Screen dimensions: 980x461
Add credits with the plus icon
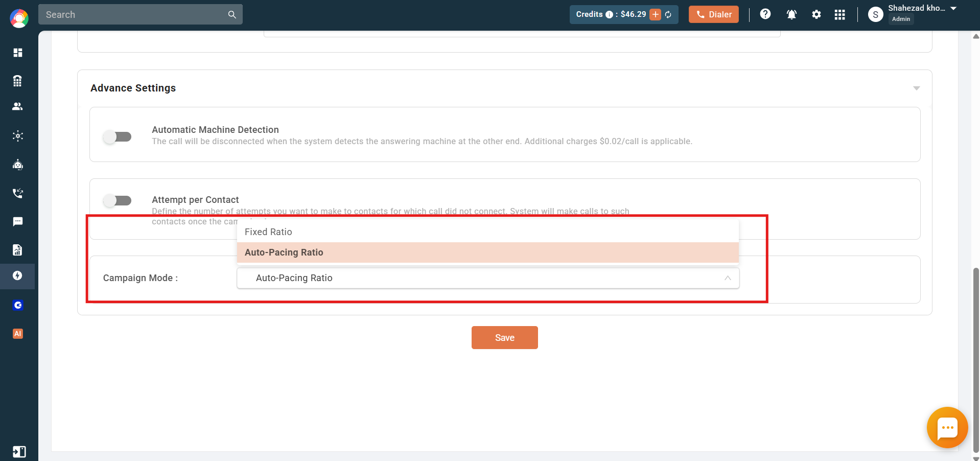[655, 14]
